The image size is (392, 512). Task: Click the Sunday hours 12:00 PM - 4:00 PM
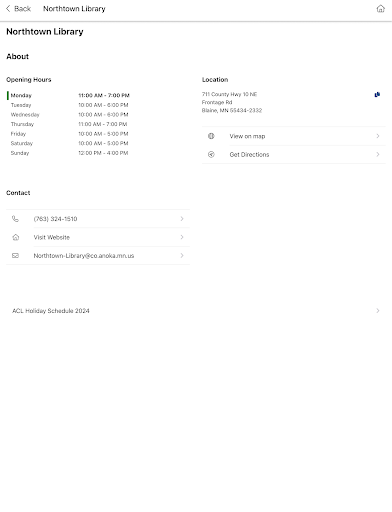pyautogui.click(x=103, y=153)
